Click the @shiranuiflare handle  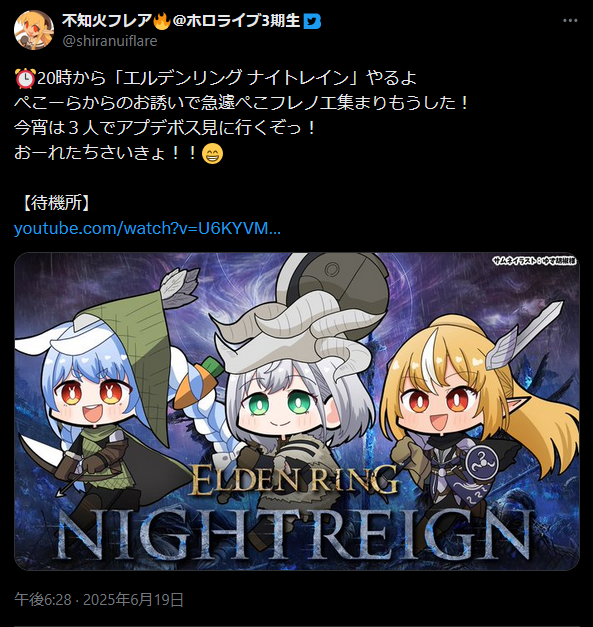(x=110, y=41)
